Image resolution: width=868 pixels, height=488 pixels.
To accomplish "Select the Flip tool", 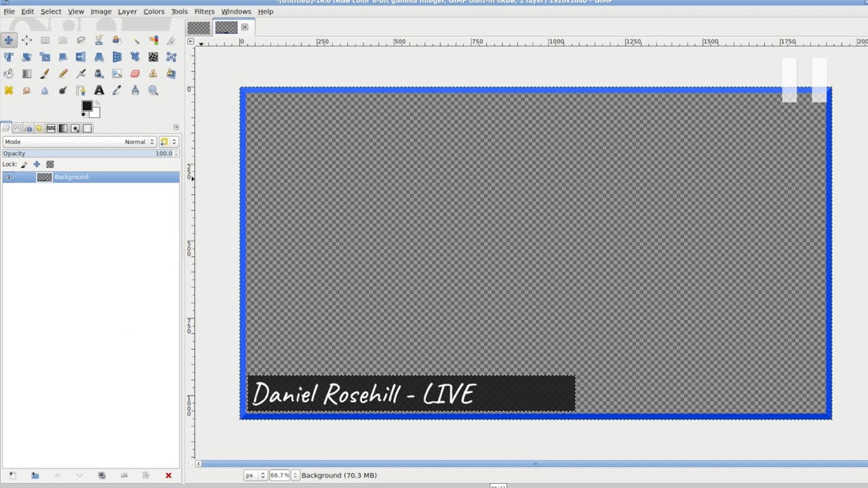I will tap(81, 57).
